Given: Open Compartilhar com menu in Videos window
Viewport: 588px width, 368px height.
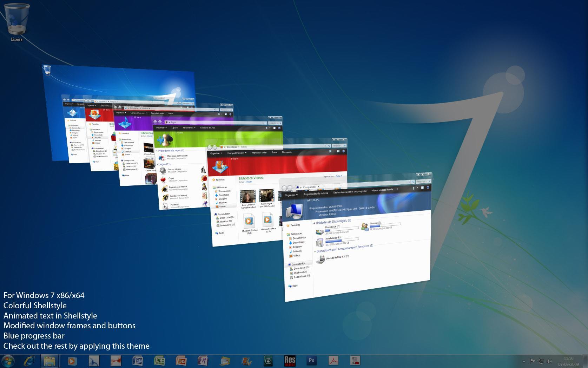Looking at the screenshot, I should 237,153.
